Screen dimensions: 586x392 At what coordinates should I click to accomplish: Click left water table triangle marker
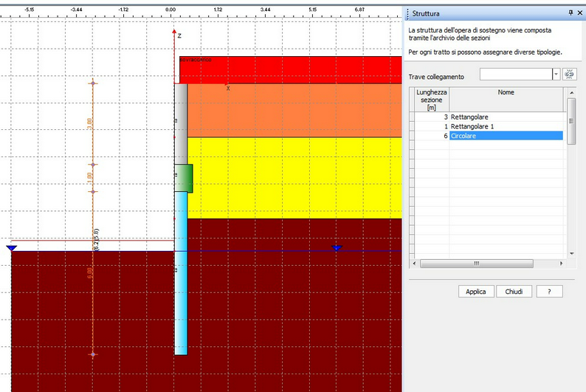coord(11,248)
